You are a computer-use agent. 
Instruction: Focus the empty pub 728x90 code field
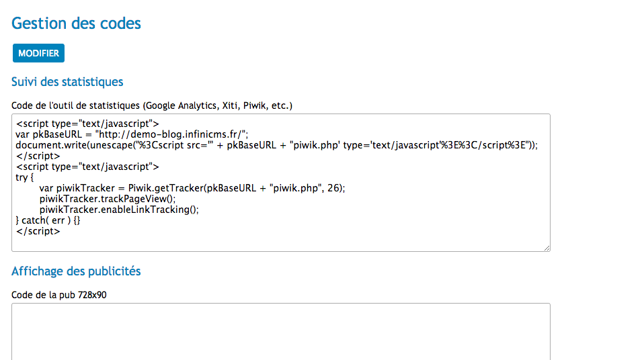pos(281,332)
